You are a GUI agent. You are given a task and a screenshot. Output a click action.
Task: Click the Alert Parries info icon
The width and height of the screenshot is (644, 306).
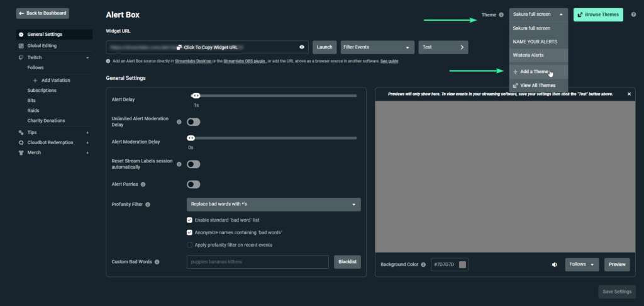point(143,184)
